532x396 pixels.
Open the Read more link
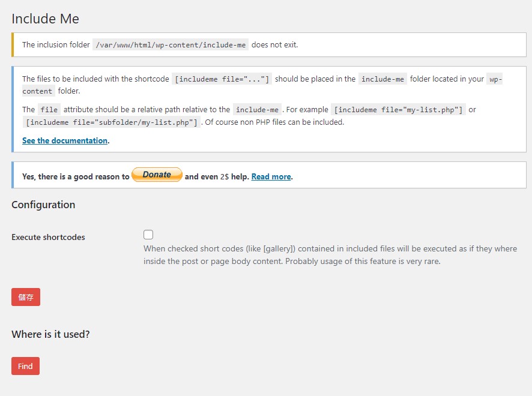pyautogui.click(x=271, y=176)
